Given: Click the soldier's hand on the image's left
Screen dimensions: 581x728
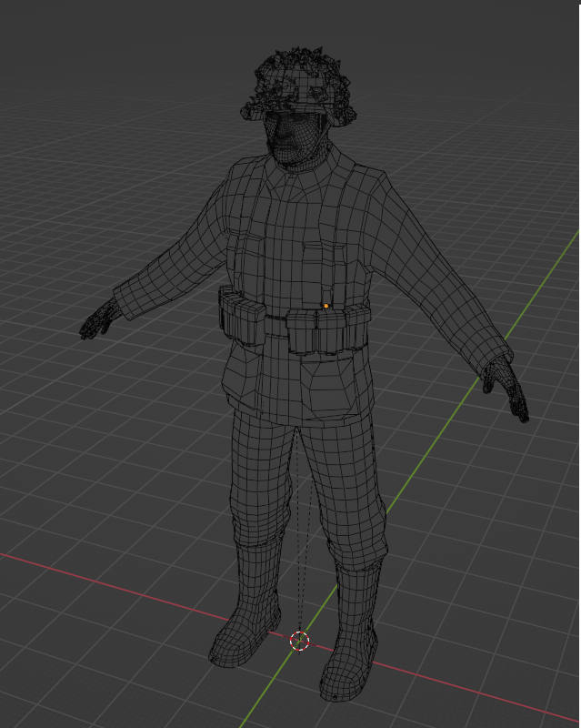Looking at the screenshot, I should (98, 318).
